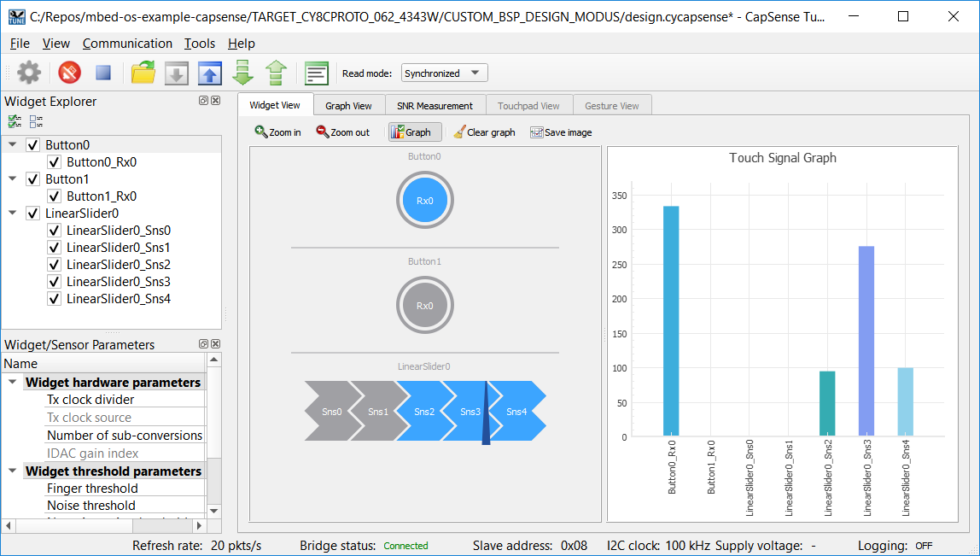Uncheck LinearSlider0_Sns4 checkbox
Viewport: 980px width, 556px height.
pyautogui.click(x=55, y=299)
